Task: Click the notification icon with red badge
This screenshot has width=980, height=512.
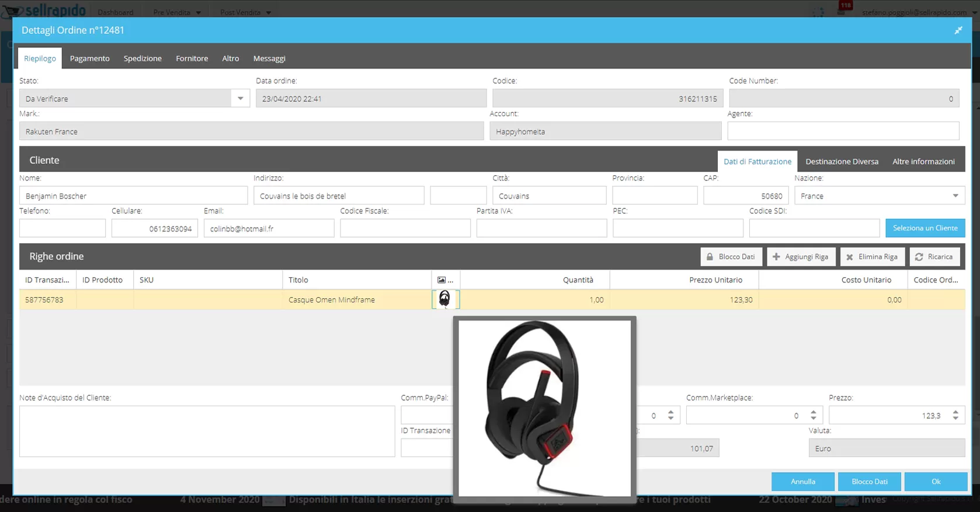Action: point(842,11)
